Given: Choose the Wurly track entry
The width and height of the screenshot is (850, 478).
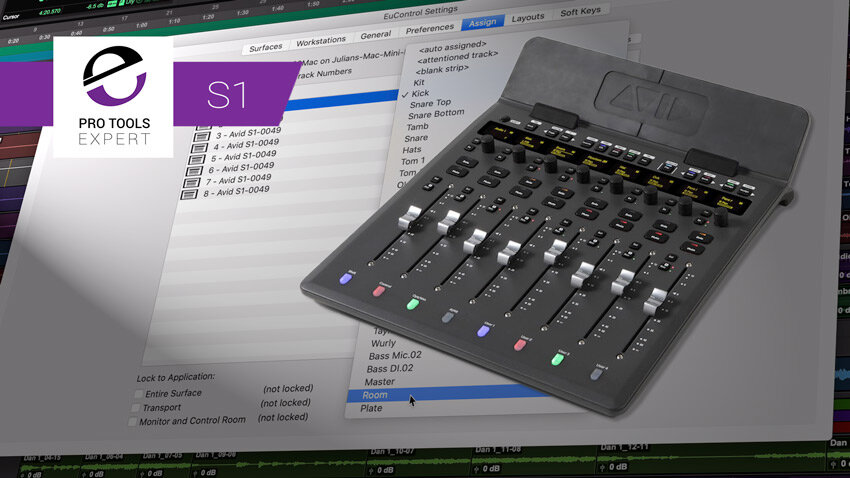Looking at the screenshot, I should pyautogui.click(x=383, y=343).
